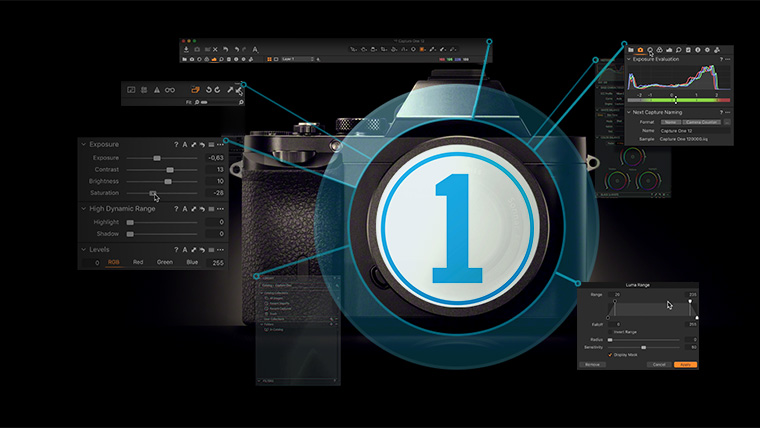Open the Output gear tool tab

tap(708, 50)
